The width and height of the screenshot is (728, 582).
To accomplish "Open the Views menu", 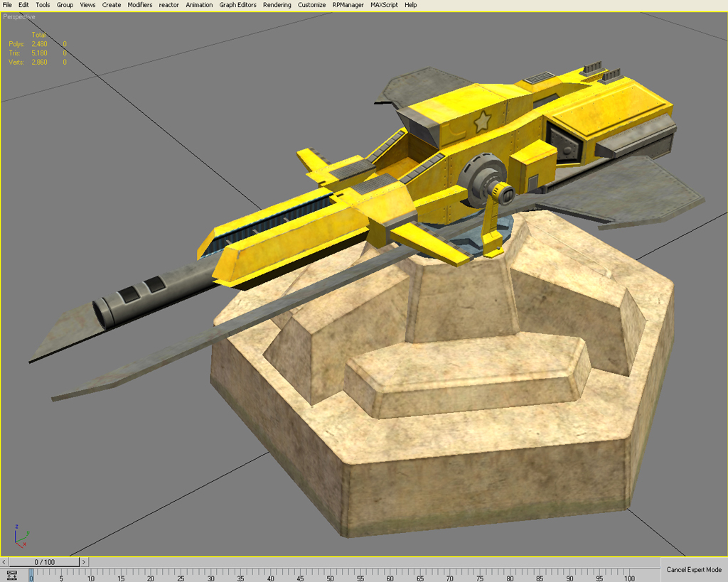I will pos(87,5).
